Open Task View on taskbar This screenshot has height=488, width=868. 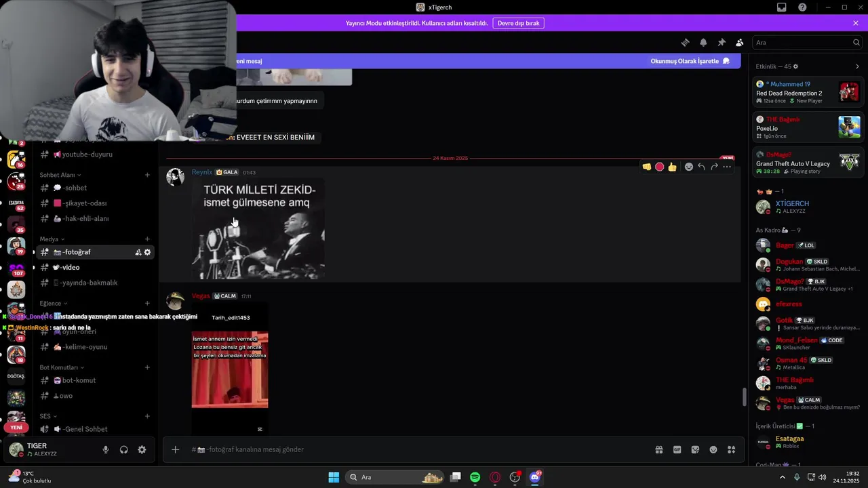pyautogui.click(x=456, y=477)
